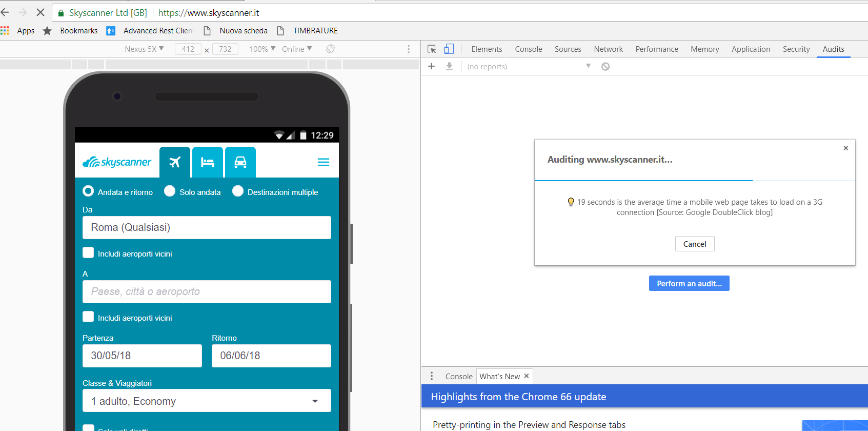Open the Online network throttling dropdown
This screenshot has height=431, width=868.
[x=296, y=49]
